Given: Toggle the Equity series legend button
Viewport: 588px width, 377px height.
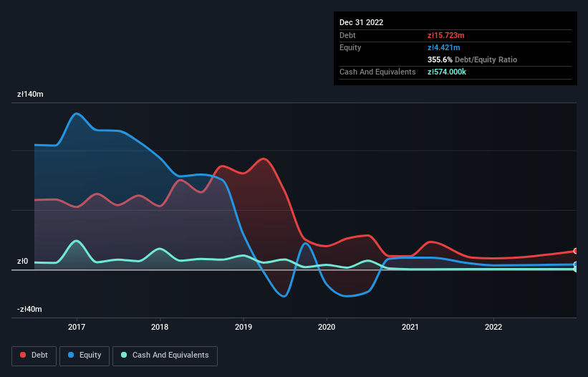Looking at the screenshot, I should coord(85,355).
